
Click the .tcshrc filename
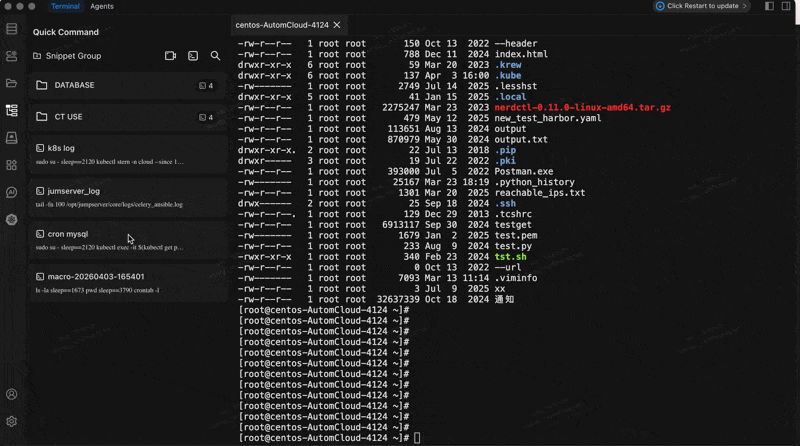point(513,214)
